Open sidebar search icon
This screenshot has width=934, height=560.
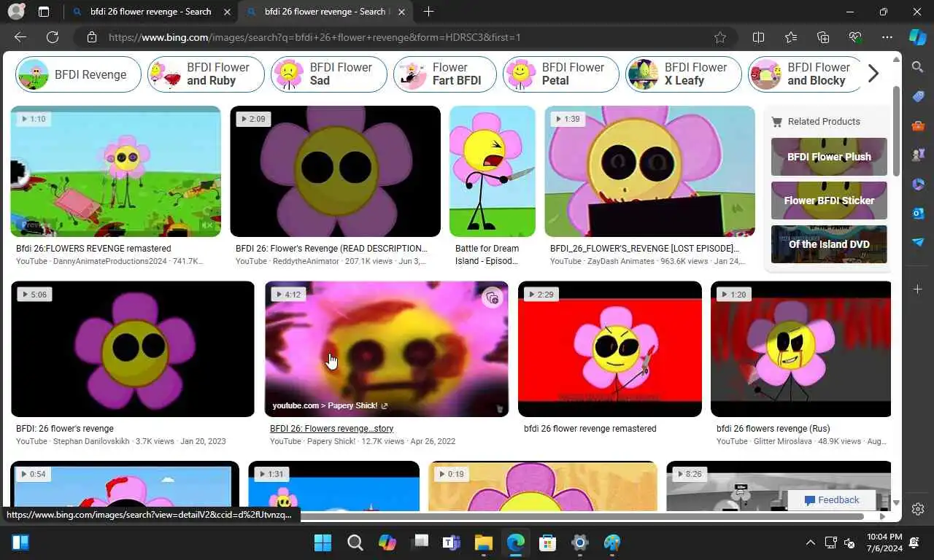(x=918, y=67)
